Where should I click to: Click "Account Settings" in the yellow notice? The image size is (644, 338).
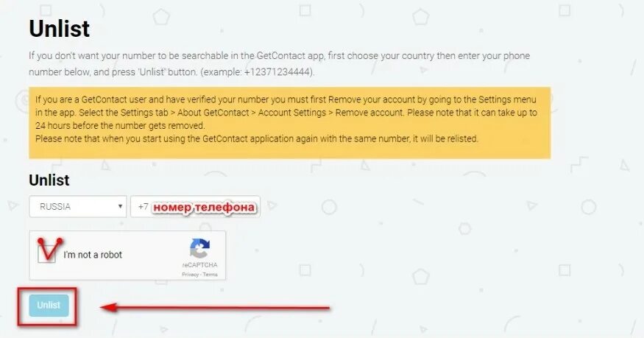[292, 113]
